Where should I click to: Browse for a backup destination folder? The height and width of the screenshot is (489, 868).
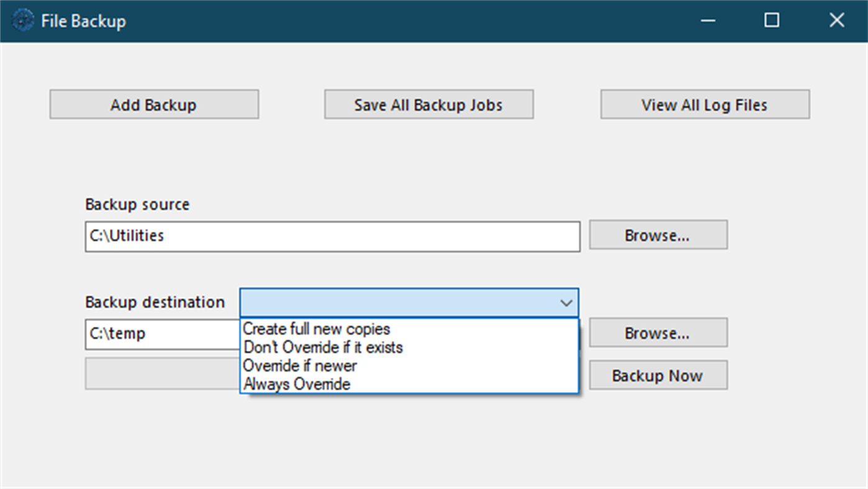tap(658, 332)
